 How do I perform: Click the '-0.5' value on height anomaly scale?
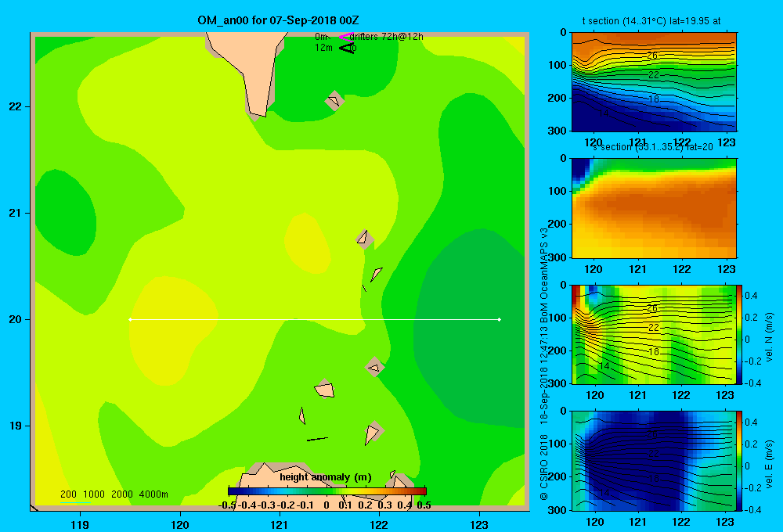227,505
